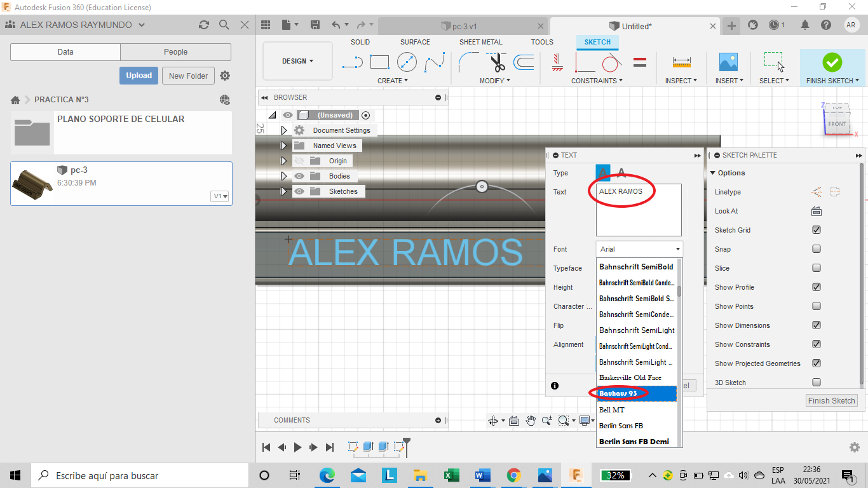Screen dimensions: 868x488
Task: Click the Upload button
Action: [139, 76]
